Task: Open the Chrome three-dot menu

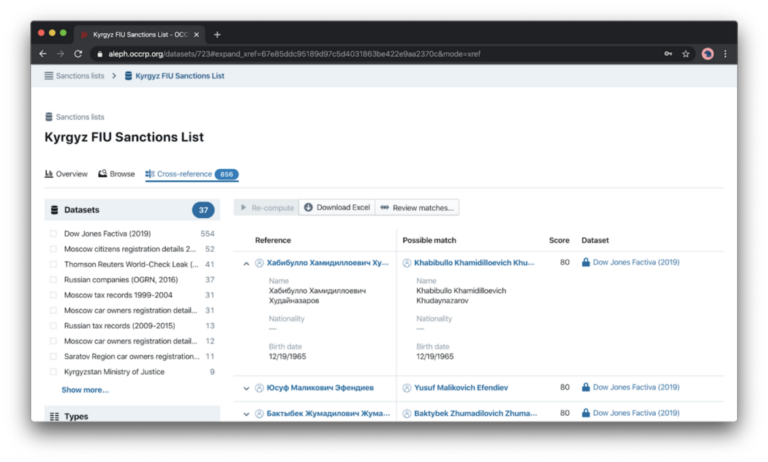Action: (x=725, y=54)
